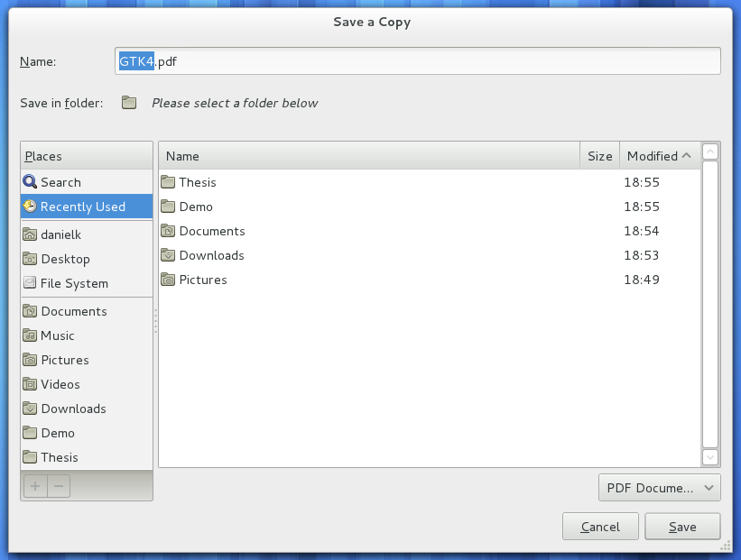Toggle sort order using Modified column arrow
The height and width of the screenshot is (560, 741).
click(x=688, y=155)
